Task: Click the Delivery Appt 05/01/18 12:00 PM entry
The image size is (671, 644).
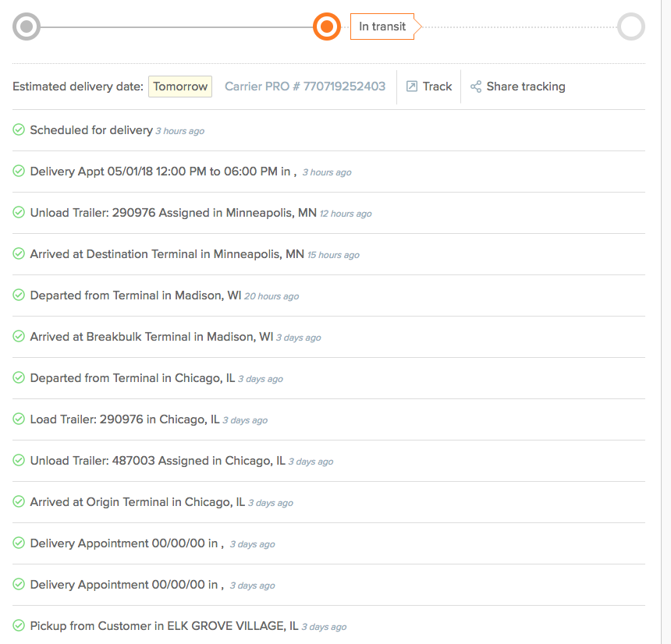Action: coord(164,172)
